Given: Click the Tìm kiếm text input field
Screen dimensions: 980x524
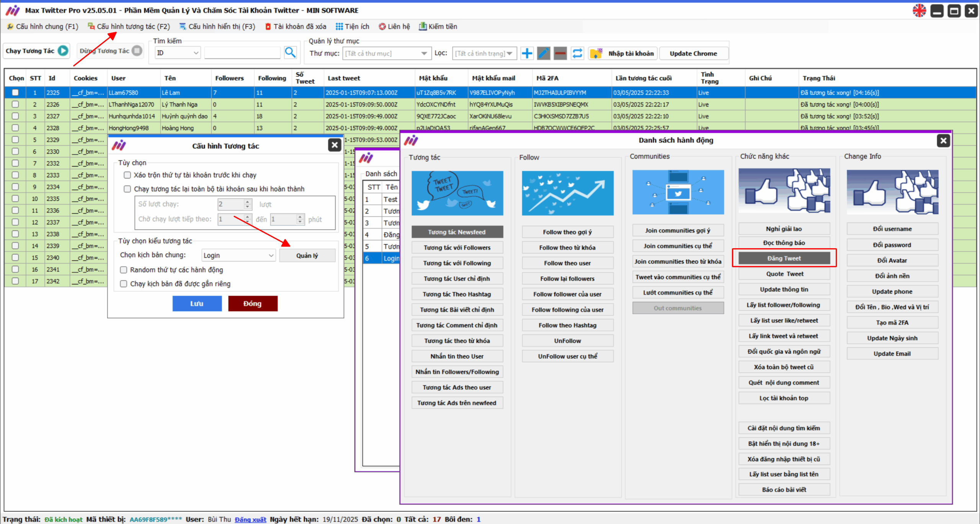Looking at the screenshot, I should click(242, 53).
